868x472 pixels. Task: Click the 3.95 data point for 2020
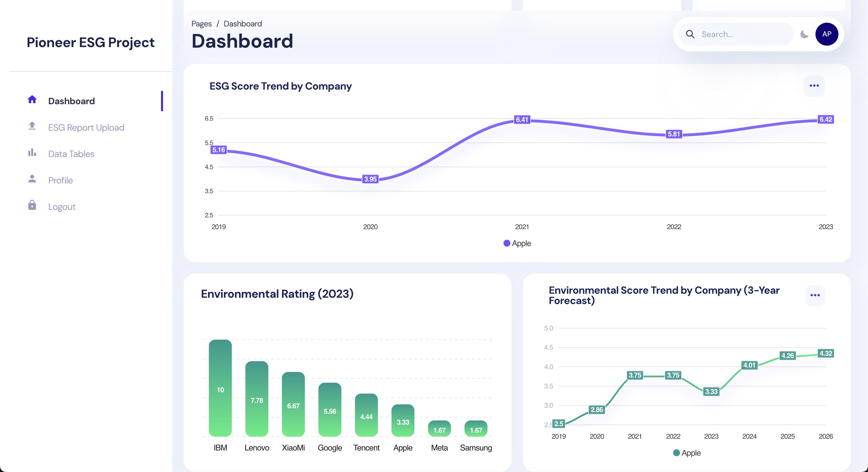point(370,179)
